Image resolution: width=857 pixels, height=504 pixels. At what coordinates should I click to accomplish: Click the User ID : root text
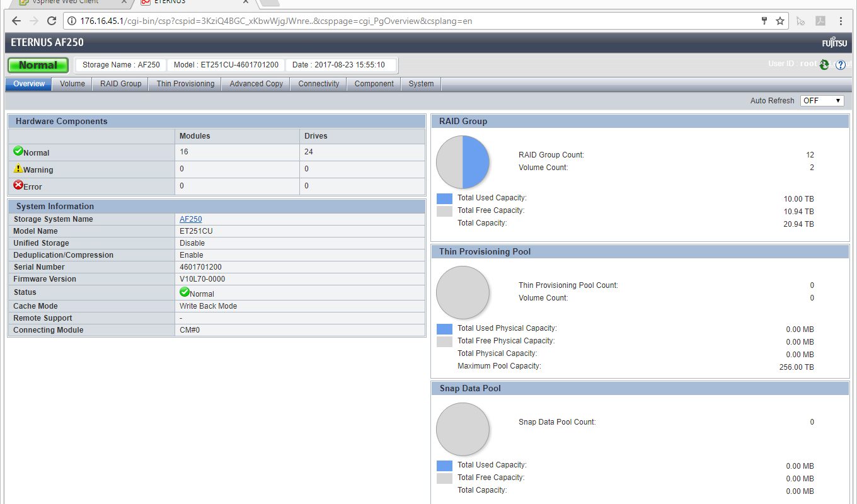793,64
